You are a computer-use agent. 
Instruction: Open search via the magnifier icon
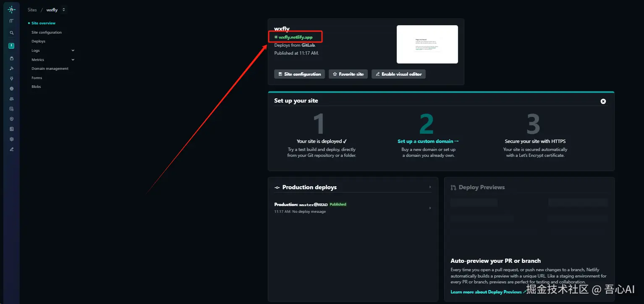click(12, 33)
